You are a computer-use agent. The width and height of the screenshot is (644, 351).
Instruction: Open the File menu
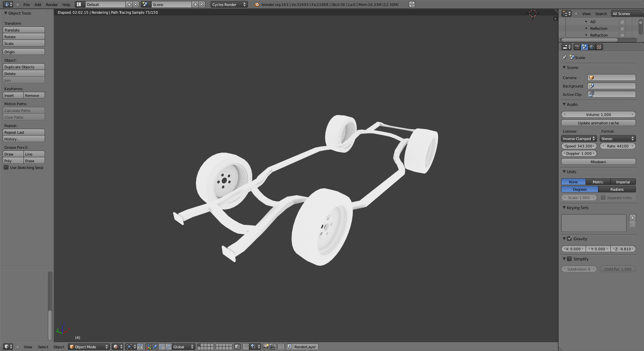[26, 4]
